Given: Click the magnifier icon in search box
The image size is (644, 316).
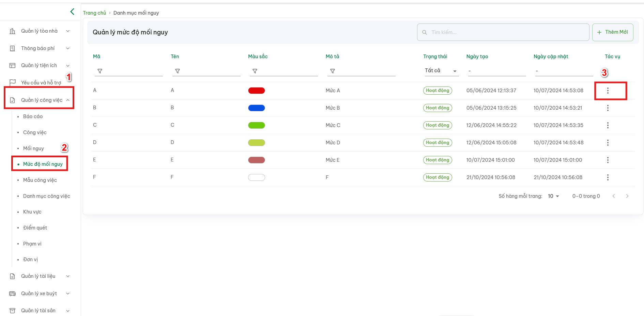Looking at the screenshot, I should (x=425, y=32).
